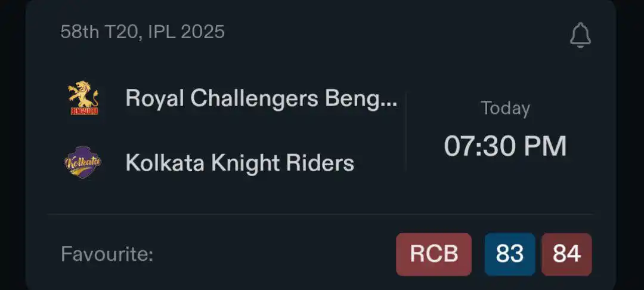
Task: Tap the gap between RCB and 83 badges
Action: click(478, 254)
